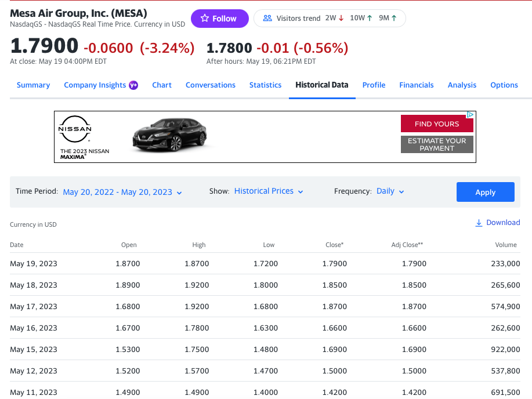The image size is (532, 399).
Task: Open the Profile tab
Action: coord(374,85)
